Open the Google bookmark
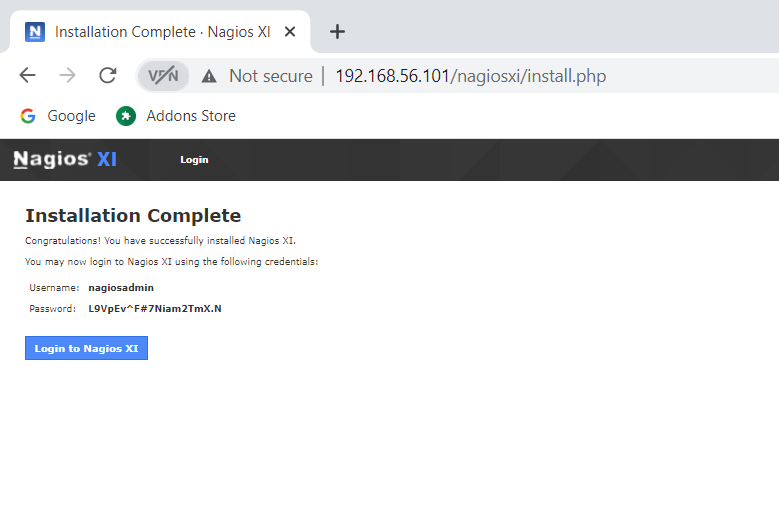The height and width of the screenshot is (518, 779). click(58, 116)
